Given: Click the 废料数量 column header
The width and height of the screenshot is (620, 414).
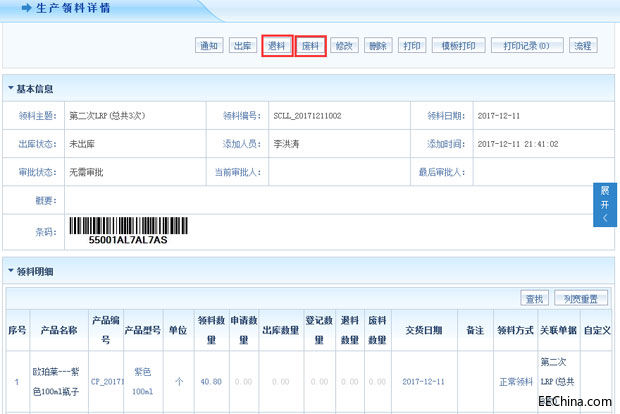Looking at the screenshot, I should pyautogui.click(x=377, y=330).
